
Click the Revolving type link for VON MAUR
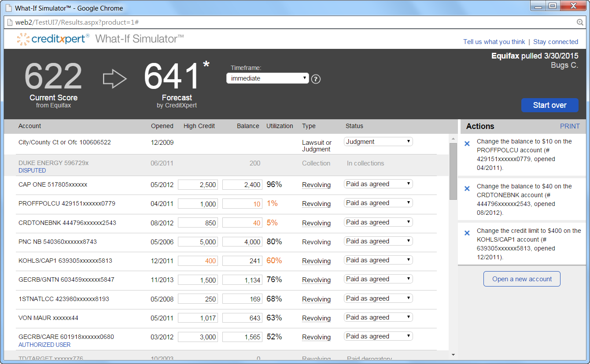click(x=316, y=318)
